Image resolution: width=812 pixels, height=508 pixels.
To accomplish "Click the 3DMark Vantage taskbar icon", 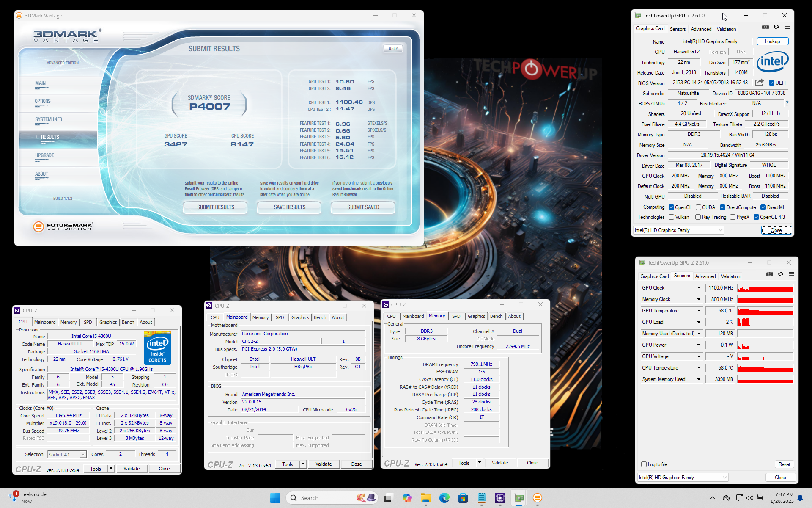I will [x=537, y=498].
